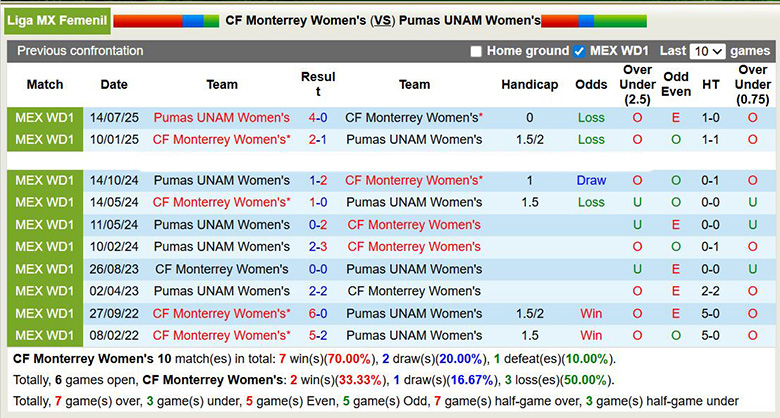Click the MEX WD1 badge for 14/10/24
Screen dimensions: 780x418
(x=44, y=181)
